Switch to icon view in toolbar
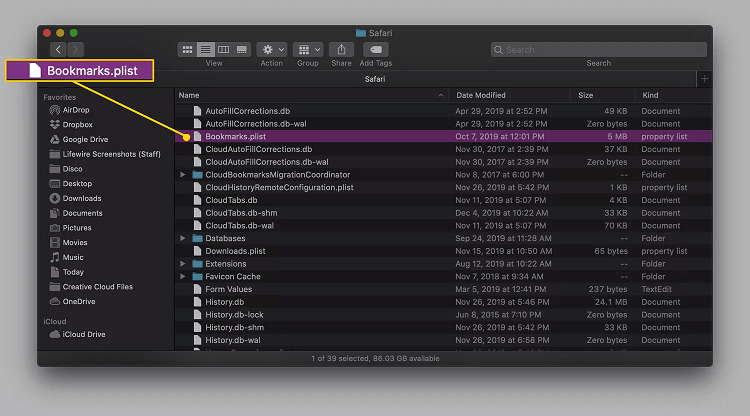This screenshot has width=750, height=416. pos(187,49)
